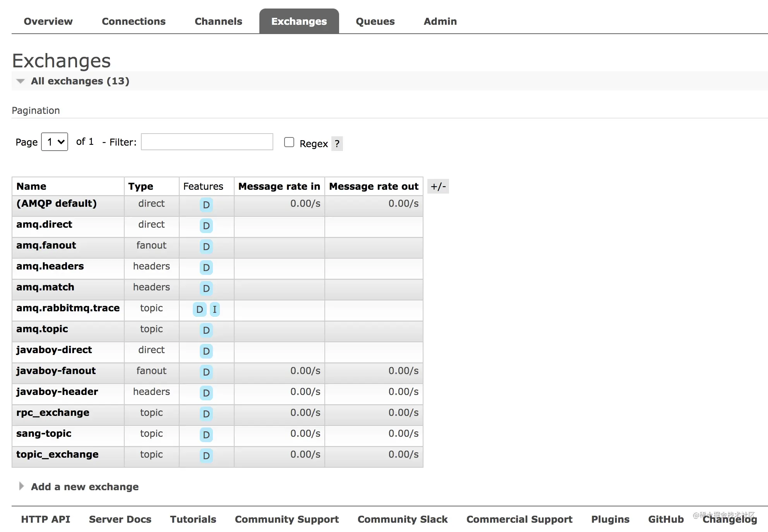Click the D feature icon on javaboy-header
The width and height of the screenshot is (768, 532).
coord(206,392)
